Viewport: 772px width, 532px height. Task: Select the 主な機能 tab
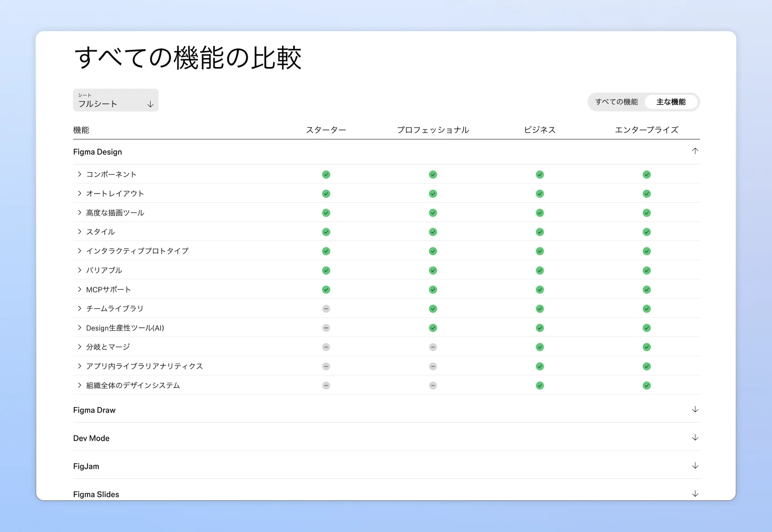[x=671, y=102]
